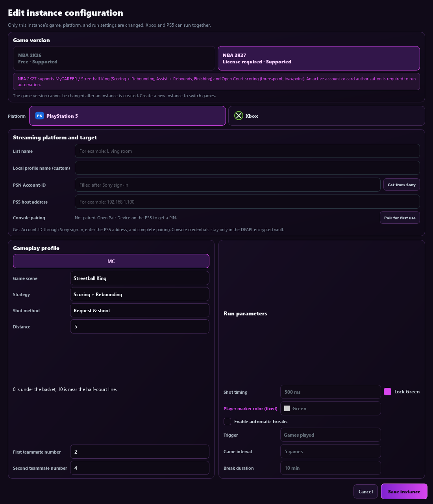Click the 'Streaming platform and target' heading
This screenshot has height=504, width=433.
55,137
